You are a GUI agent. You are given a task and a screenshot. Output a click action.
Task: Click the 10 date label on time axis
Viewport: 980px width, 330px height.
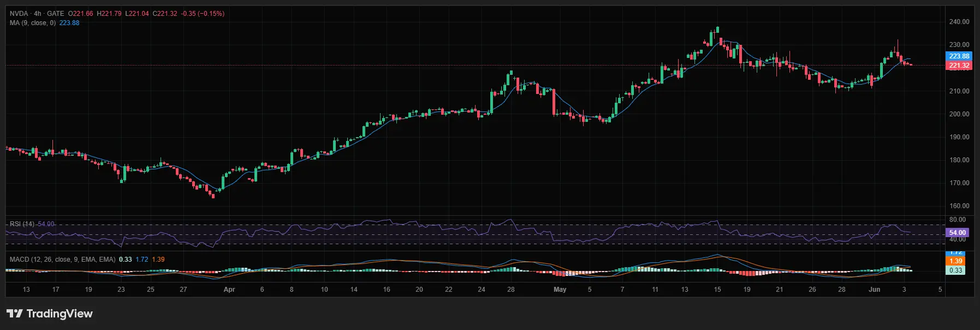(324, 290)
